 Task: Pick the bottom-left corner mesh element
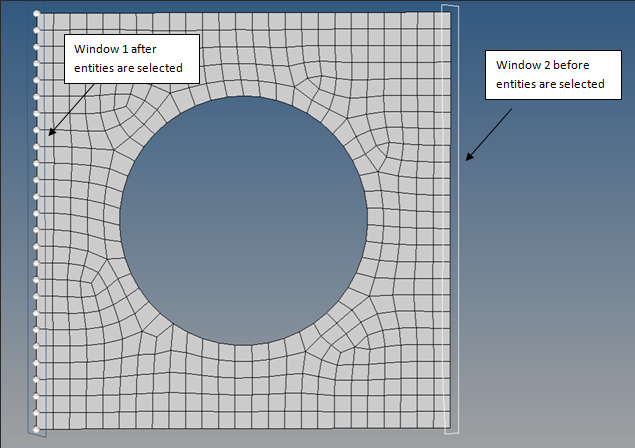click(43, 425)
